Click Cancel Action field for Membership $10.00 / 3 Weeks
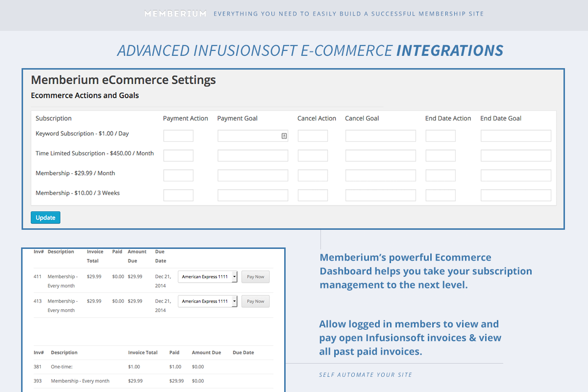 click(x=313, y=195)
